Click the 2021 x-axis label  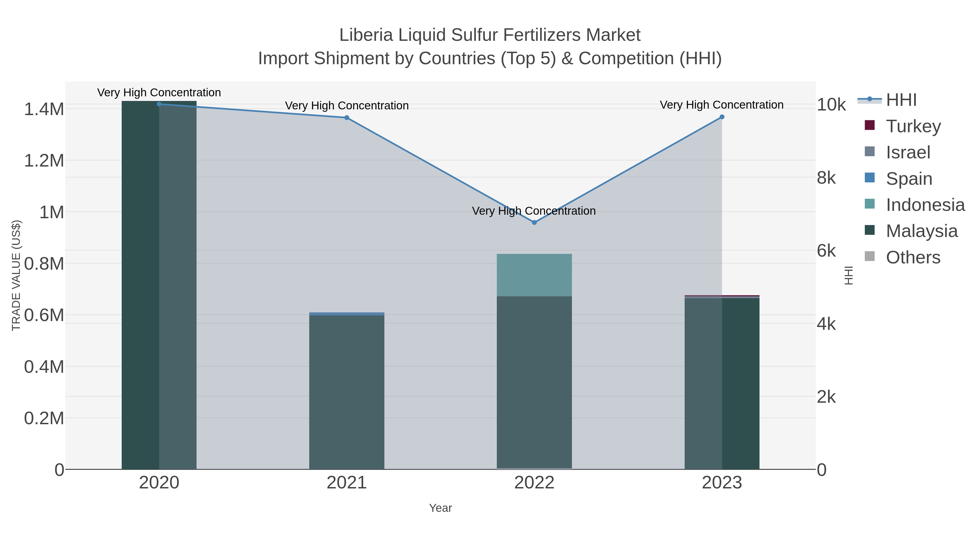[347, 483]
